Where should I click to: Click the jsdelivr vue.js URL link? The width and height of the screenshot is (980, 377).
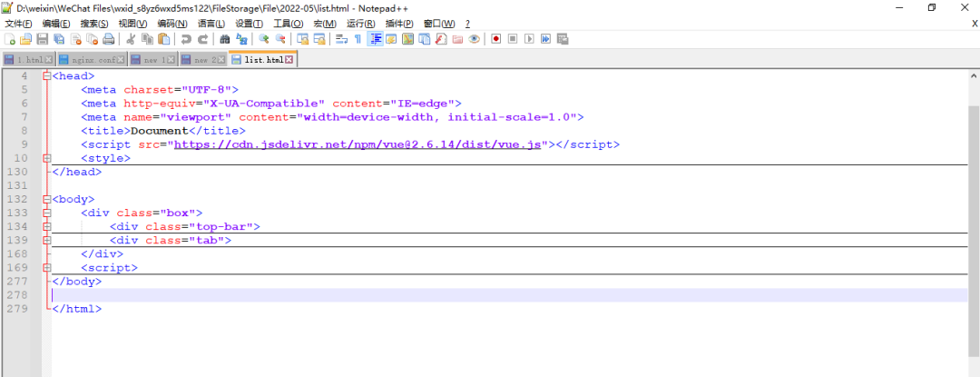click(x=357, y=144)
